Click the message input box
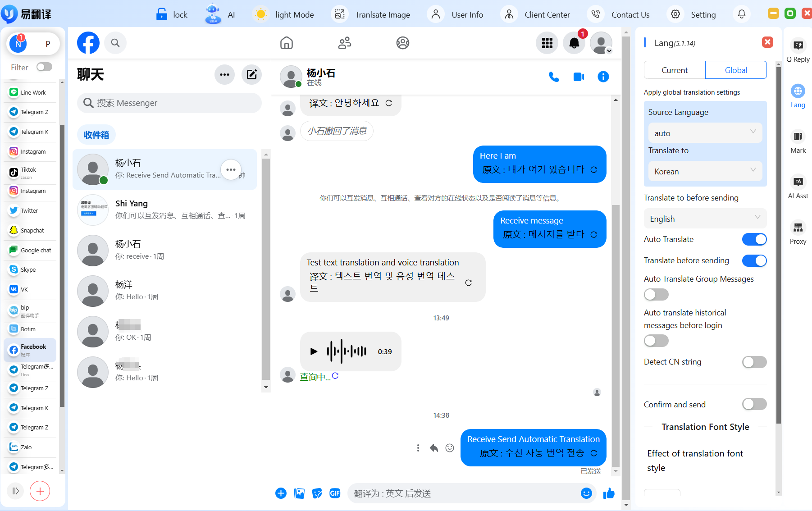 tap(464, 493)
